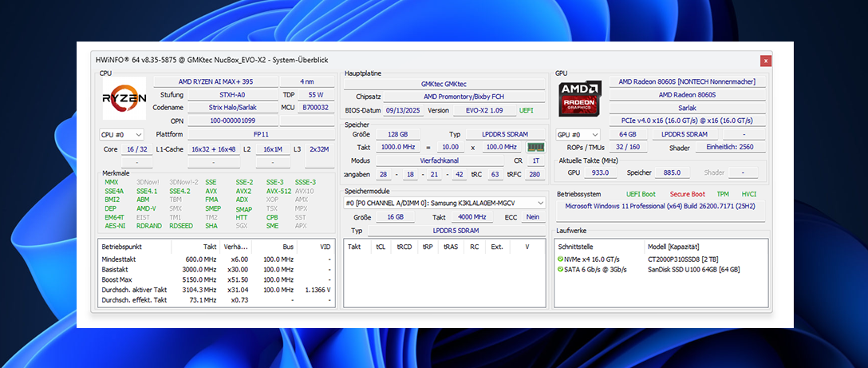Select the Mindesttakt row
The height and width of the screenshot is (368, 868).
[x=216, y=259]
